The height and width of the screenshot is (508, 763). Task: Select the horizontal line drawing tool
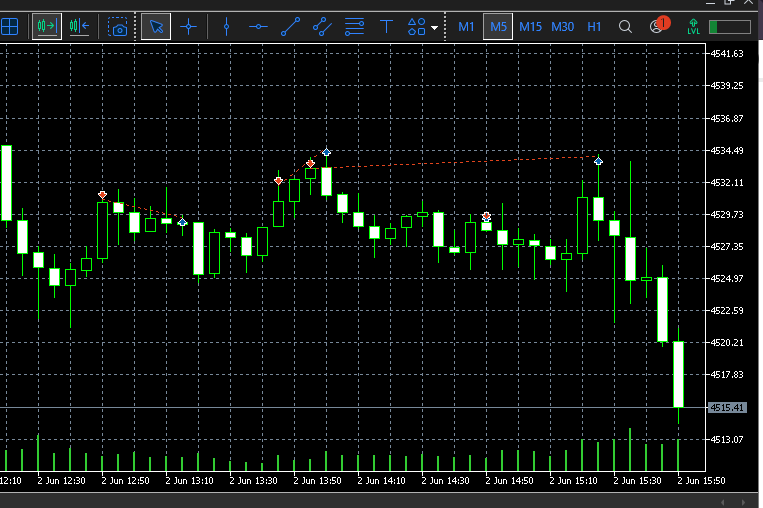(x=258, y=27)
